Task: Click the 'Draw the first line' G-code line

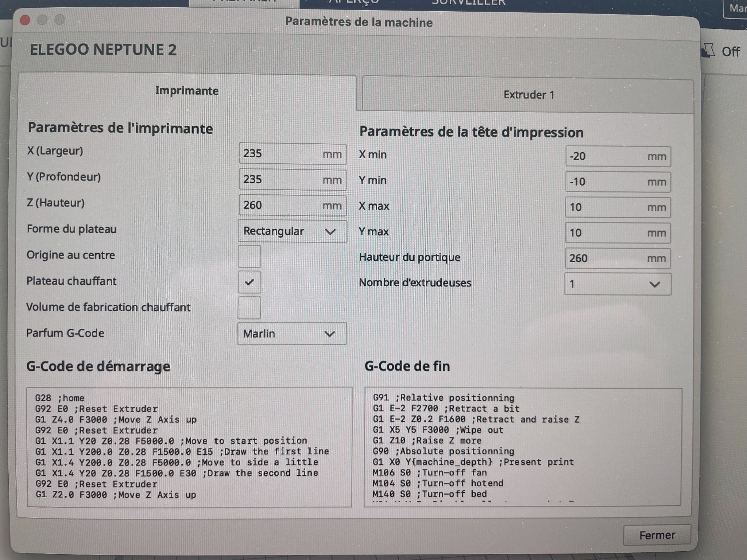Action: (182, 451)
